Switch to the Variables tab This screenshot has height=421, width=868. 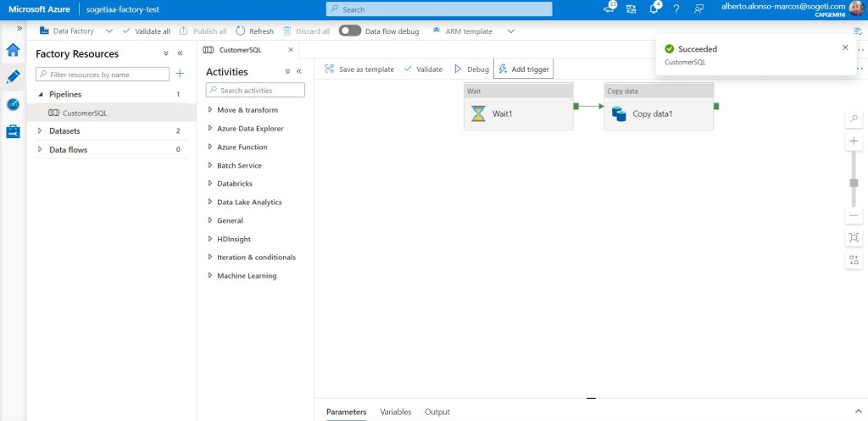point(395,412)
